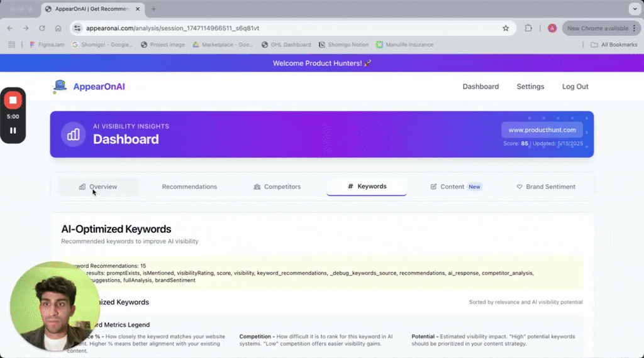The image size is (644, 358).
Task: Open the Project image bookmark
Action: [163, 45]
